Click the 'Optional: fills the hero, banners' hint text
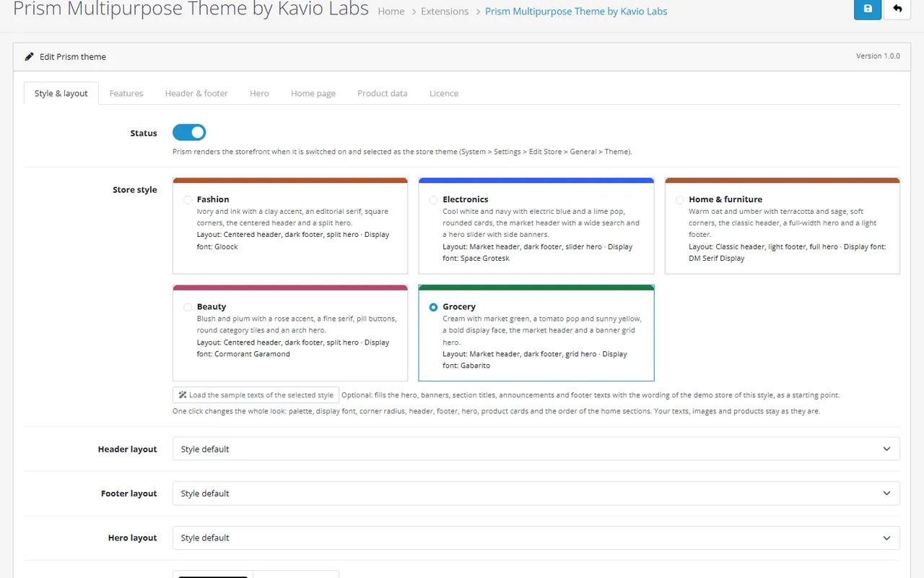Image resolution: width=924 pixels, height=578 pixels. [x=590, y=395]
